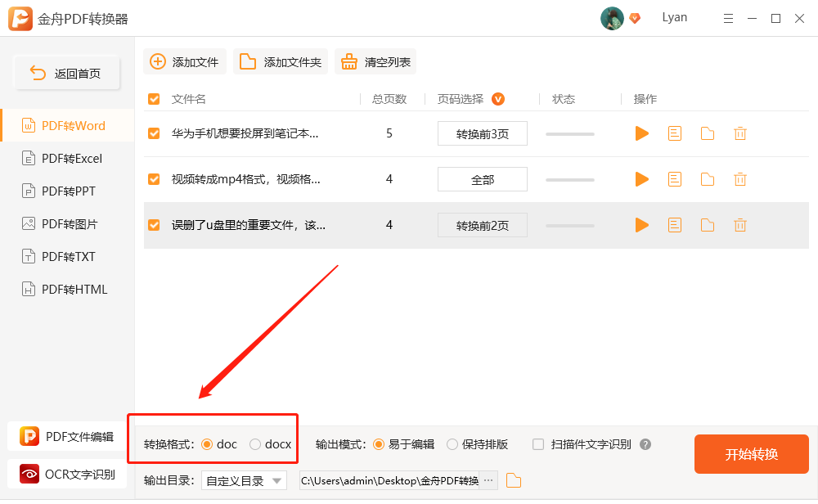Click the help question mark next to 扫描件文字识别
818x504 pixels.
(x=645, y=444)
